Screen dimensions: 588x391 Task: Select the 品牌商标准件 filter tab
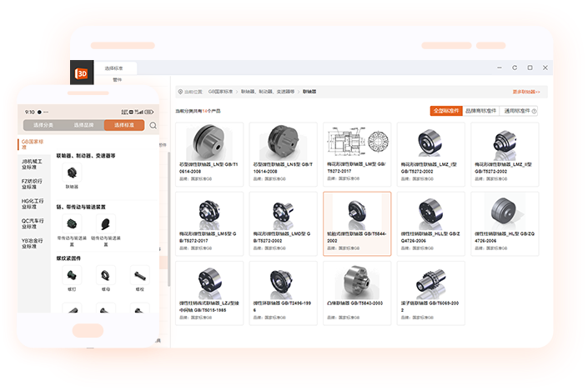[480, 111]
